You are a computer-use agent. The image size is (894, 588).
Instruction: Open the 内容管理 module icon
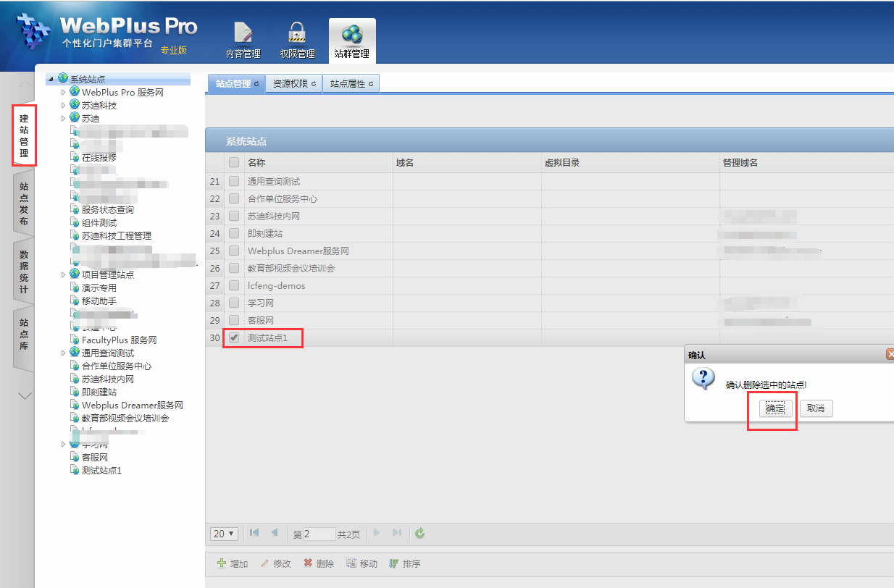tap(243, 34)
